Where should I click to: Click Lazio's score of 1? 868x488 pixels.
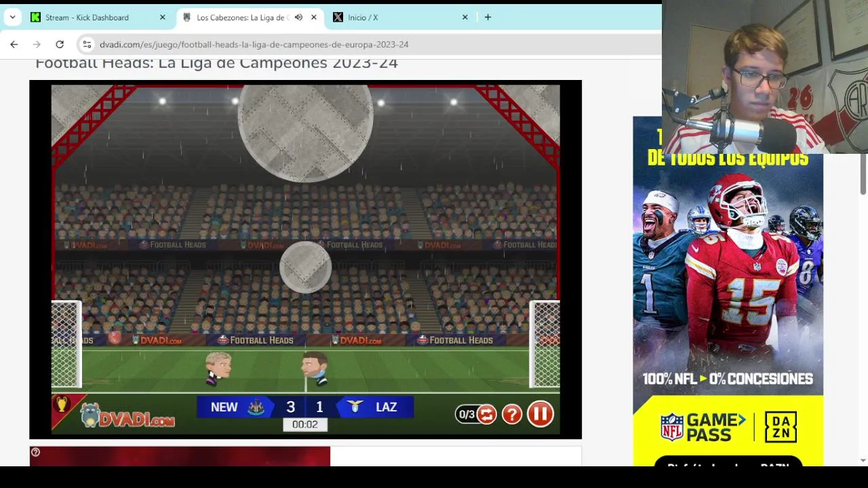tap(319, 407)
